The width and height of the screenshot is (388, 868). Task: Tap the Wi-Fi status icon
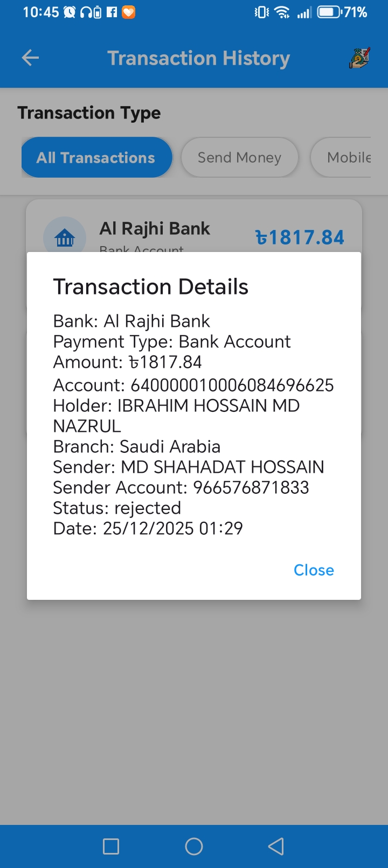[x=282, y=12]
